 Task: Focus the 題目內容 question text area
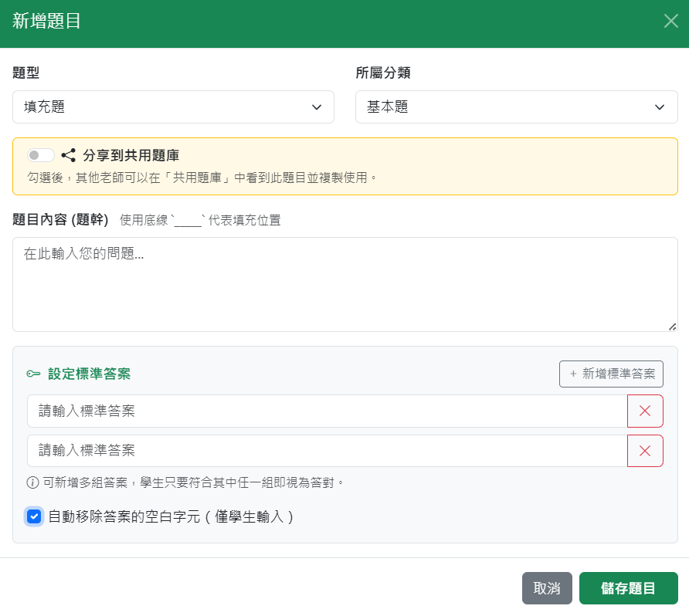(344, 284)
